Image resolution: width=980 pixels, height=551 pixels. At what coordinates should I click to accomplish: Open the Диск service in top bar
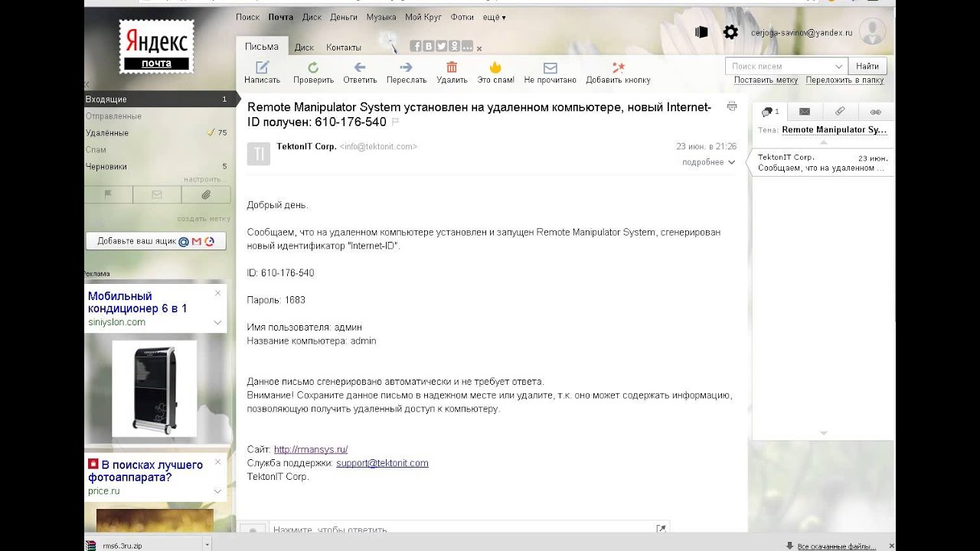[x=312, y=17]
